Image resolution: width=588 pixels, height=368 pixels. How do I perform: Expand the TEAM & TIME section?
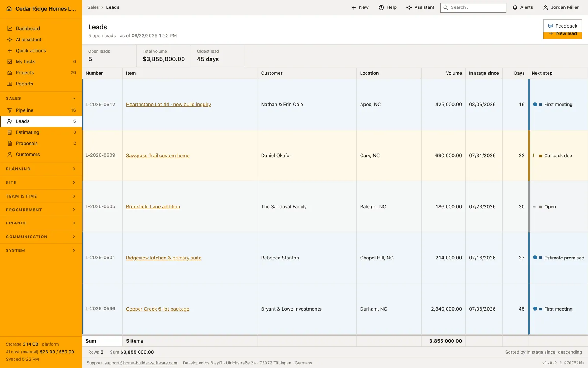point(41,196)
